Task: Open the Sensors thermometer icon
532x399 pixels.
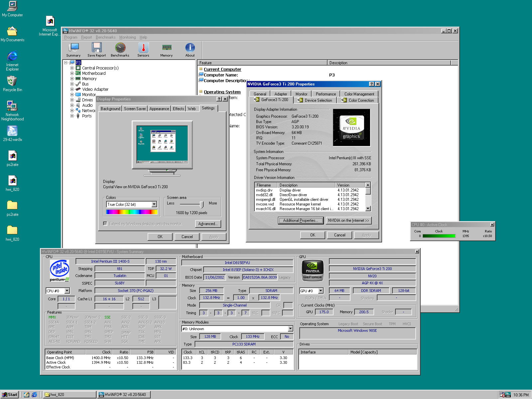Action: tap(143, 50)
